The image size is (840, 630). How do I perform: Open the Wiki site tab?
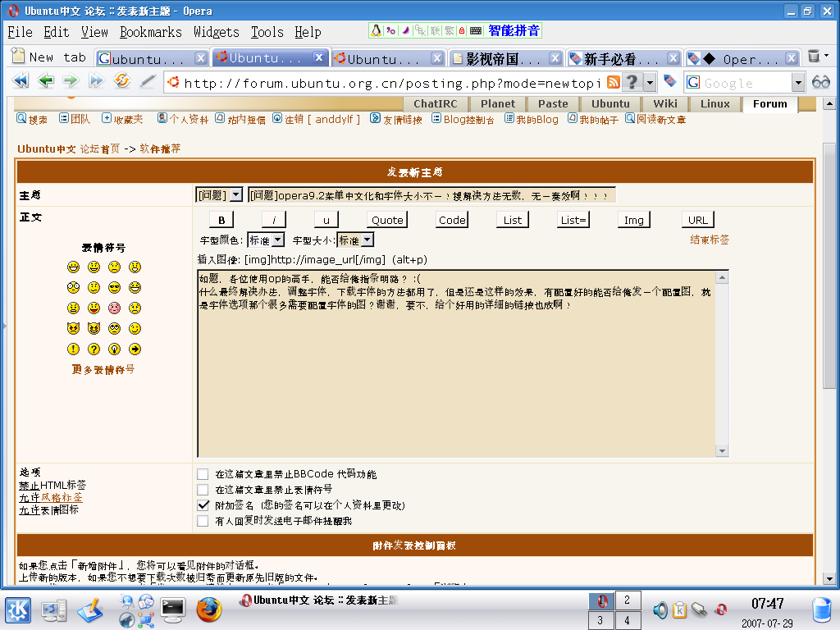[x=664, y=104]
